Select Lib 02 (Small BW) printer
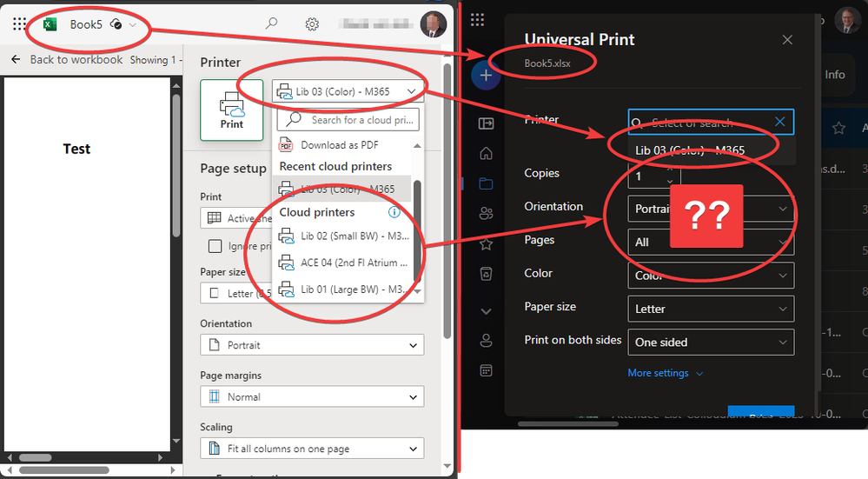The image size is (868, 479). (342, 236)
